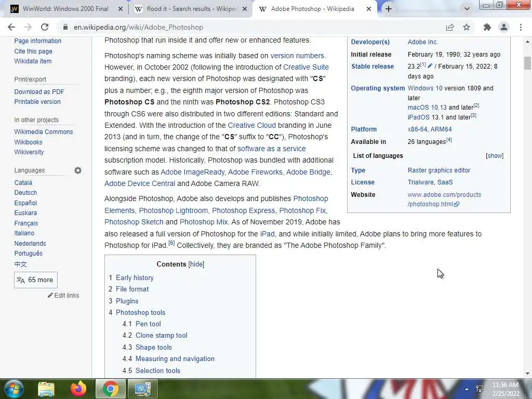
Task: Click the page scrollbar up arrow
Action: click(528, 42)
